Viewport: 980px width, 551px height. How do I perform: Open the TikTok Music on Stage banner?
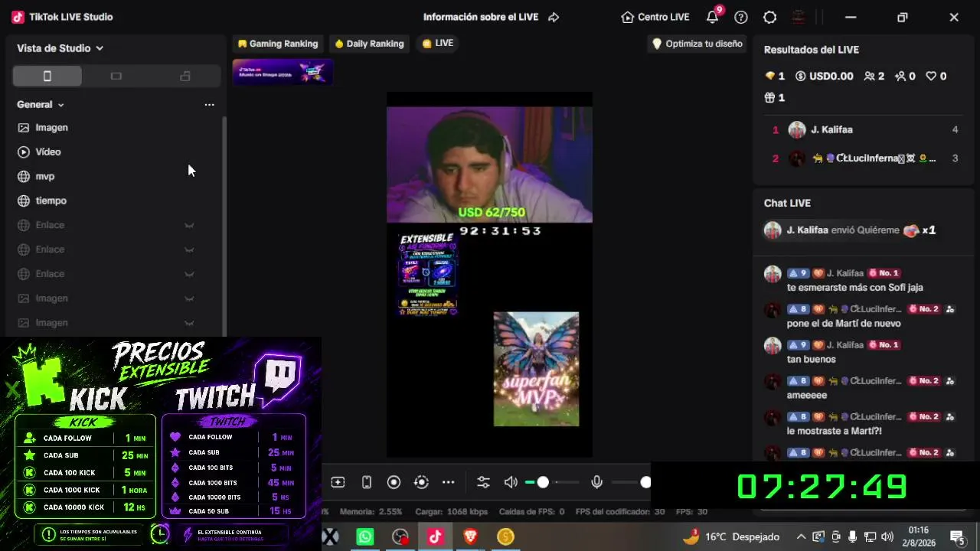(283, 72)
